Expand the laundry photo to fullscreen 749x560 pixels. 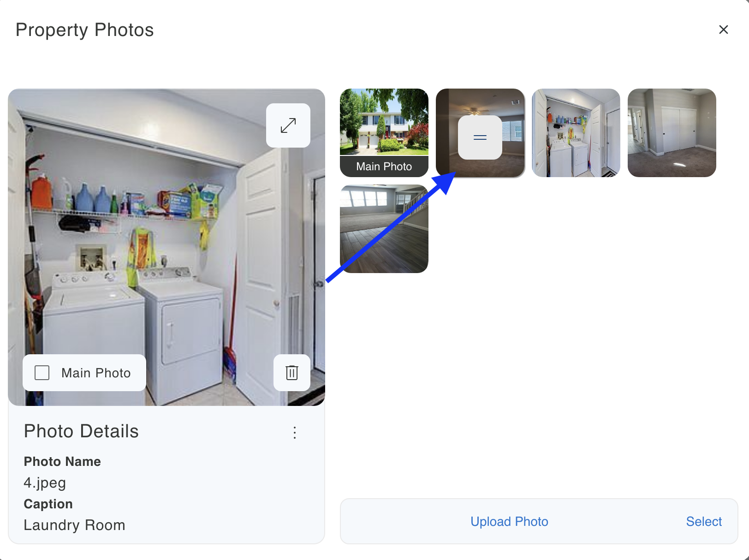pyautogui.click(x=288, y=125)
